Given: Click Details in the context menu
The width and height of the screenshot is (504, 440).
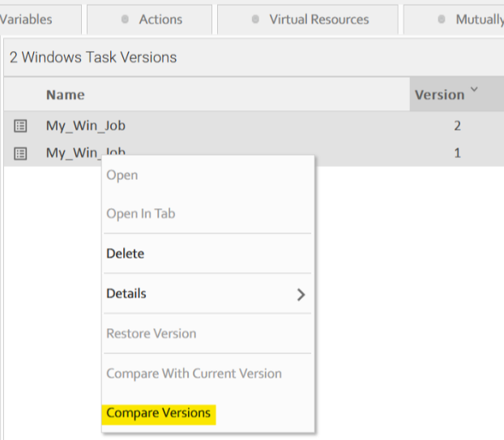Looking at the screenshot, I should 126,293.
